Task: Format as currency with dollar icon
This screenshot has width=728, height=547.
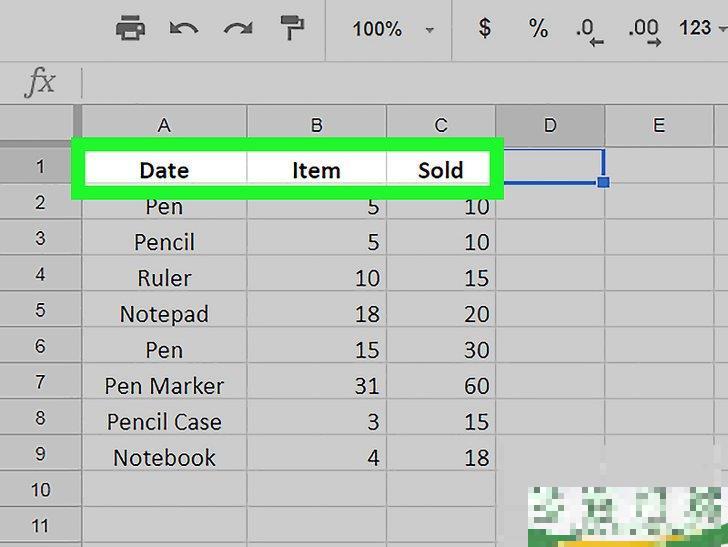Action: (x=485, y=28)
